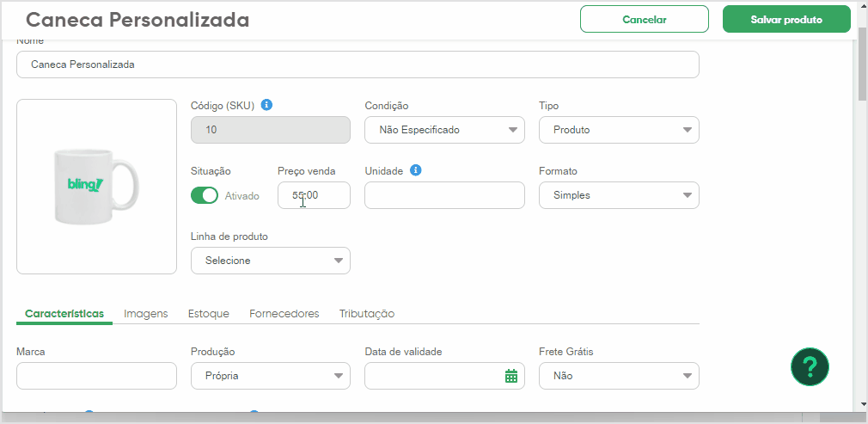This screenshot has height=424, width=868.
Task: Click the Cancelar button
Action: pos(645,20)
